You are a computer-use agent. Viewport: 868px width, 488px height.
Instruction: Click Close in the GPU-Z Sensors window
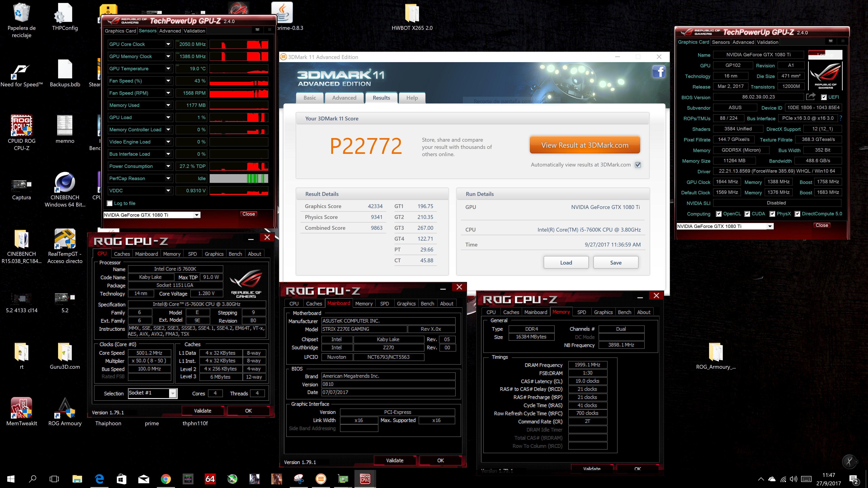[248, 214]
